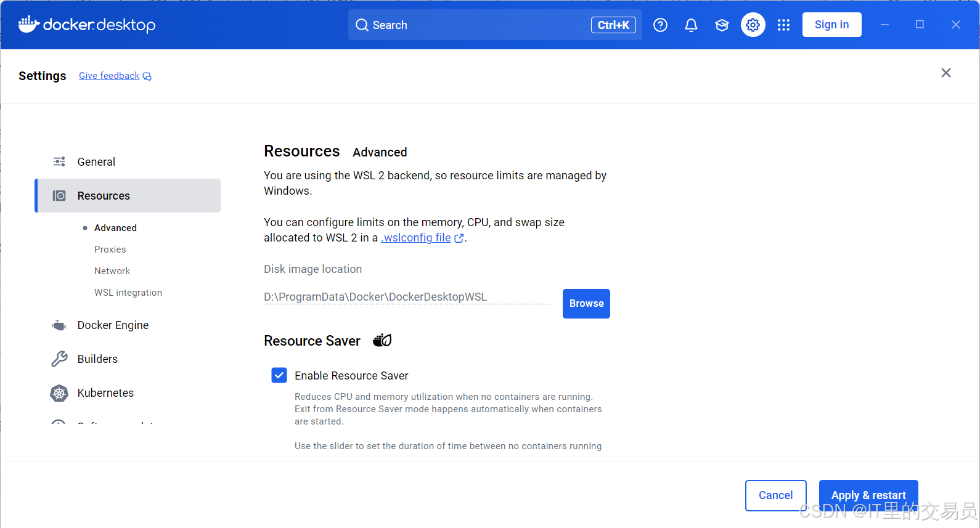980x528 pixels.
Task: Close the Settings panel with X
Action: coord(946,73)
